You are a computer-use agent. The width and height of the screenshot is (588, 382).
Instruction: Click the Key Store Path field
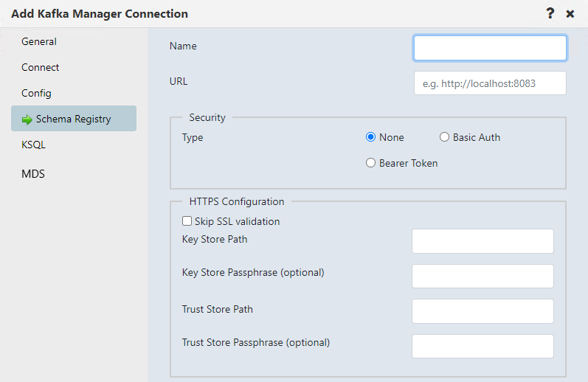click(482, 241)
